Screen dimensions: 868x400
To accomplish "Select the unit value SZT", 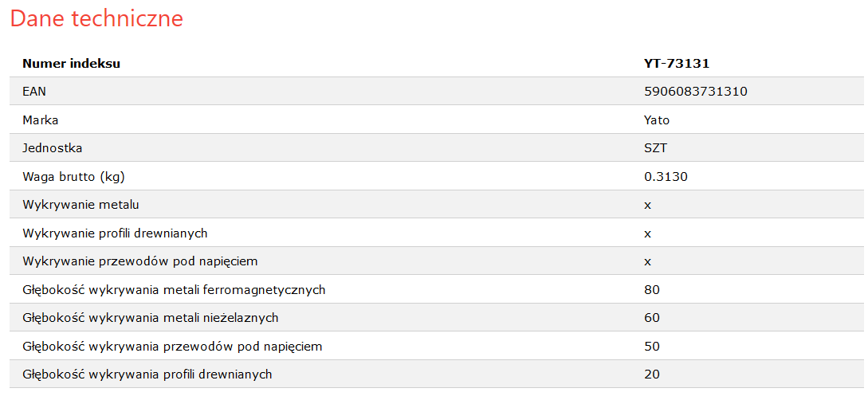I will click(655, 148).
